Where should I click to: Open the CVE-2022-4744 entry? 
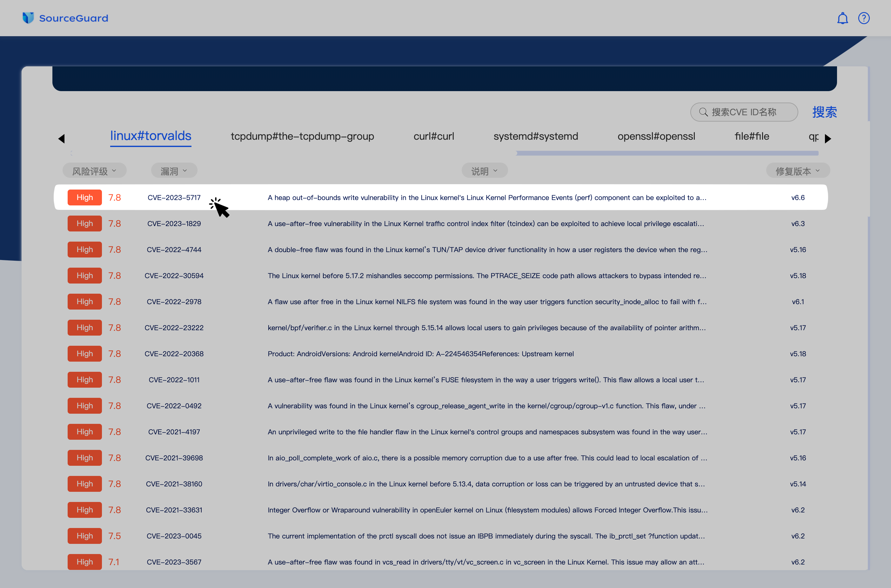pos(174,249)
